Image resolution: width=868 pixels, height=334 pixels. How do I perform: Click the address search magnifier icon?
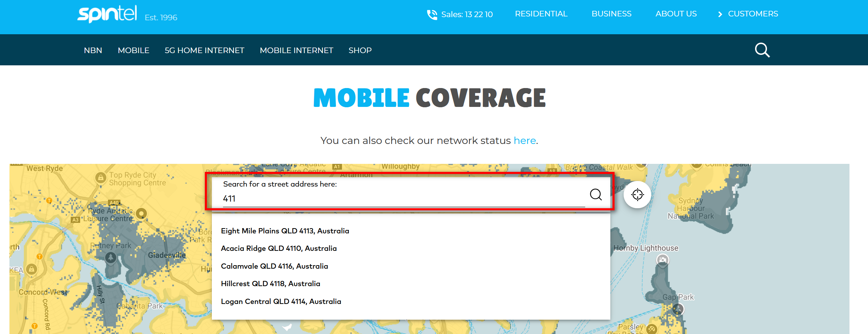596,194
